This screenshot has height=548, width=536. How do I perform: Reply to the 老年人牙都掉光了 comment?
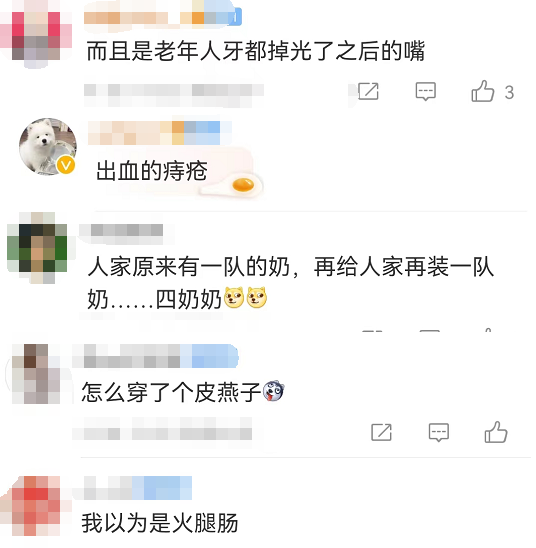click(426, 92)
